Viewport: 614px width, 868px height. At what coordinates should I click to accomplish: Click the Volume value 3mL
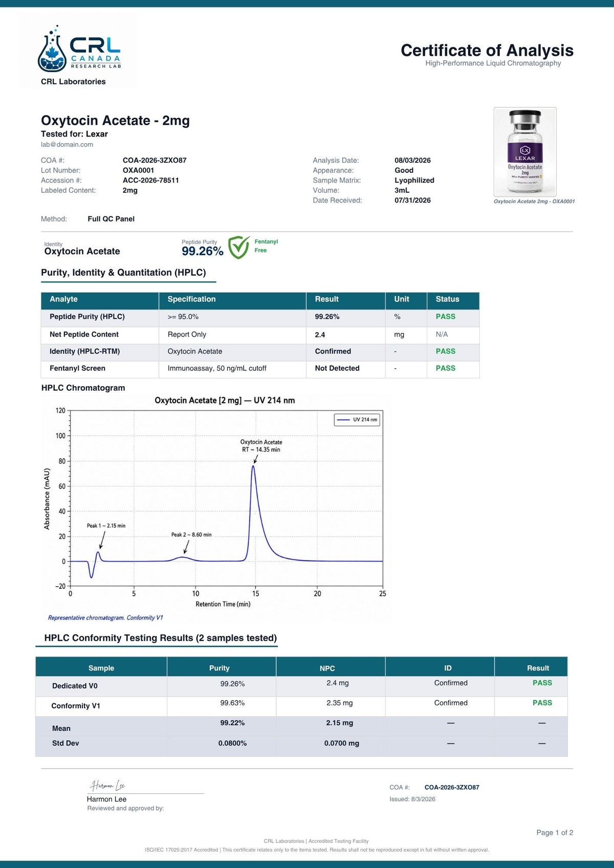pyautogui.click(x=402, y=190)
